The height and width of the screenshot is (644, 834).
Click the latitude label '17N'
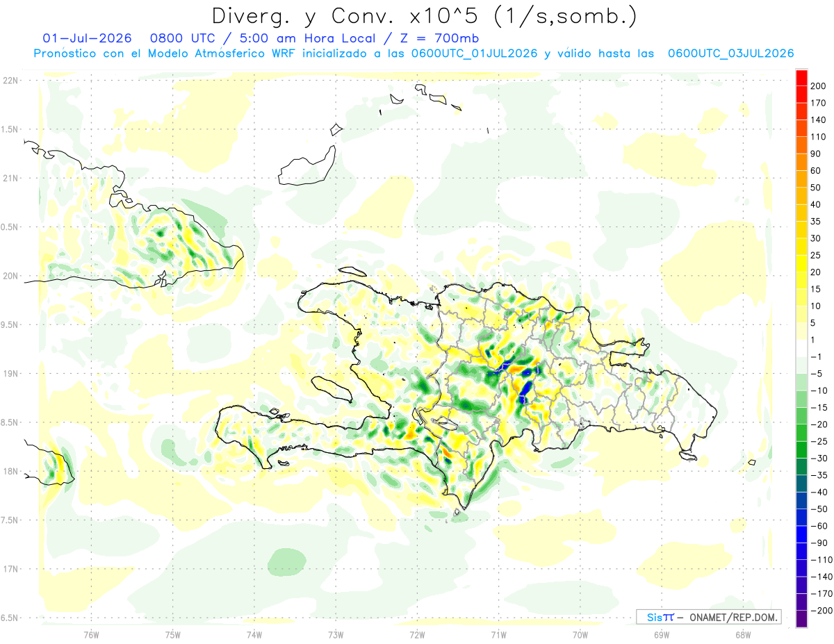click(11, 569)
